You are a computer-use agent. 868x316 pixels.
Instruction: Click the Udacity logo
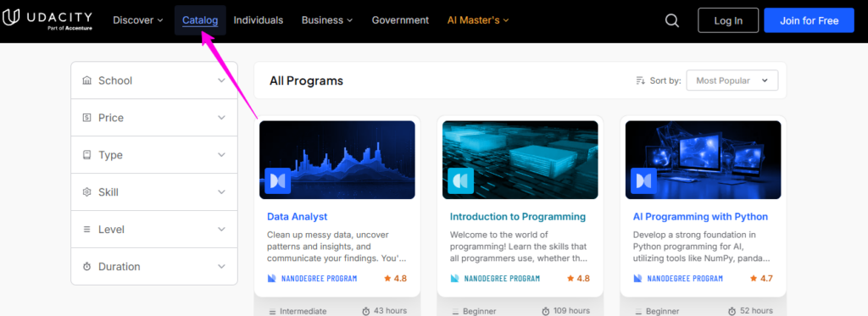[47, 20]
